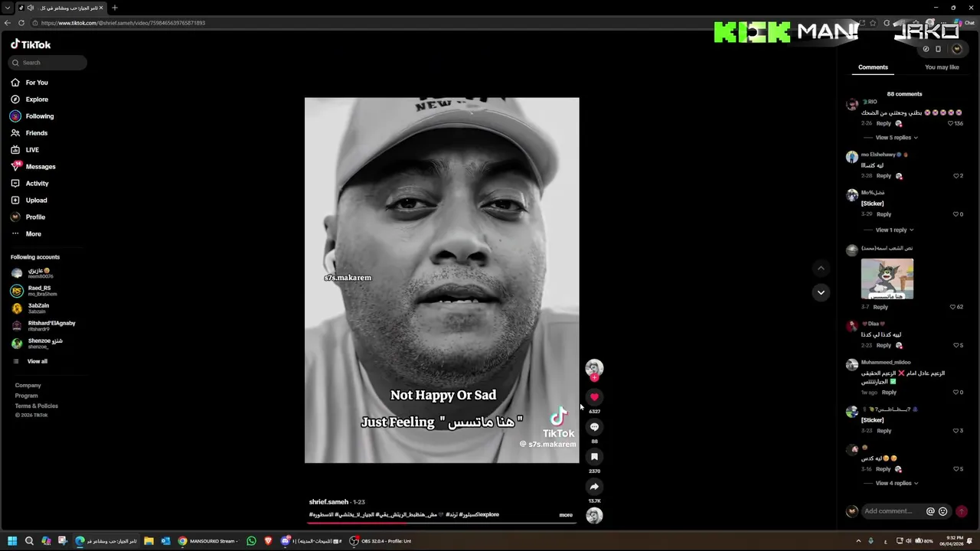
Task: Go to Profile in sidebar
Action: [x=28, y=217]
